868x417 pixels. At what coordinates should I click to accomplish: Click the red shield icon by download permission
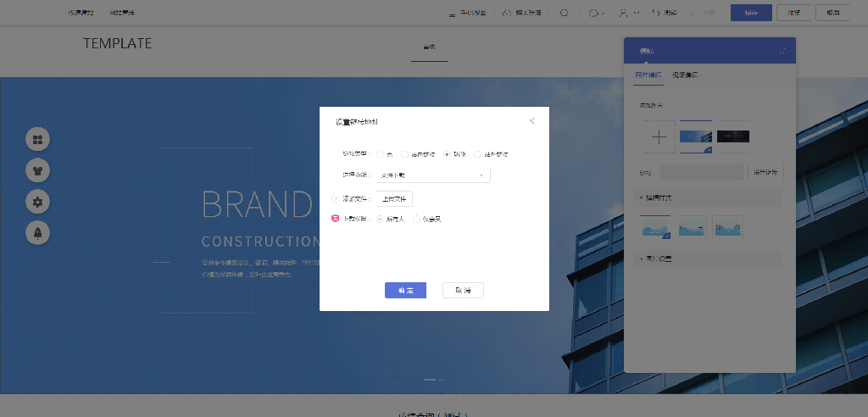click(334, 219)
